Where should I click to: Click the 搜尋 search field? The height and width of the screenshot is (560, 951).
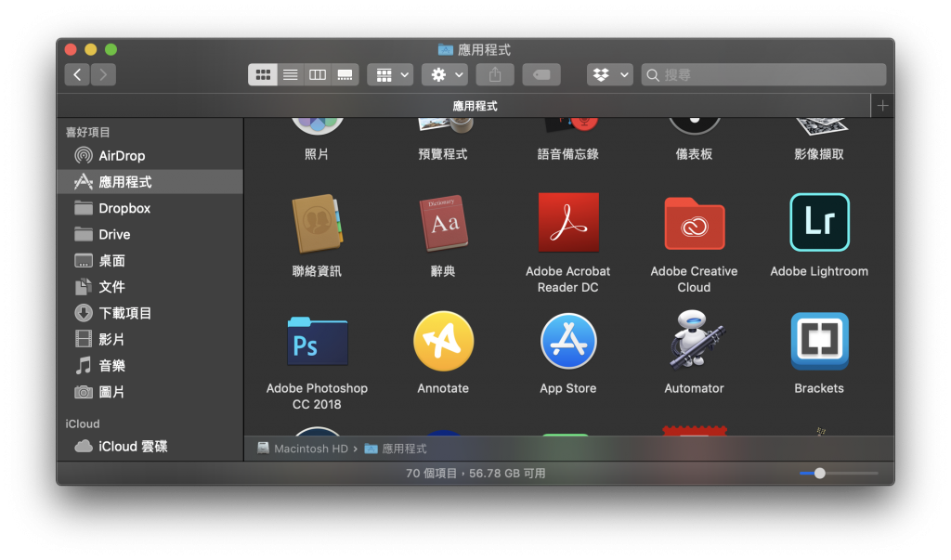click(x=763, y=74)
